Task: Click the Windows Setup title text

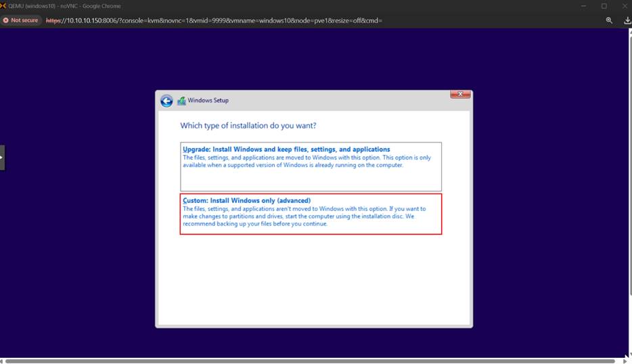Action: point(208,101)
